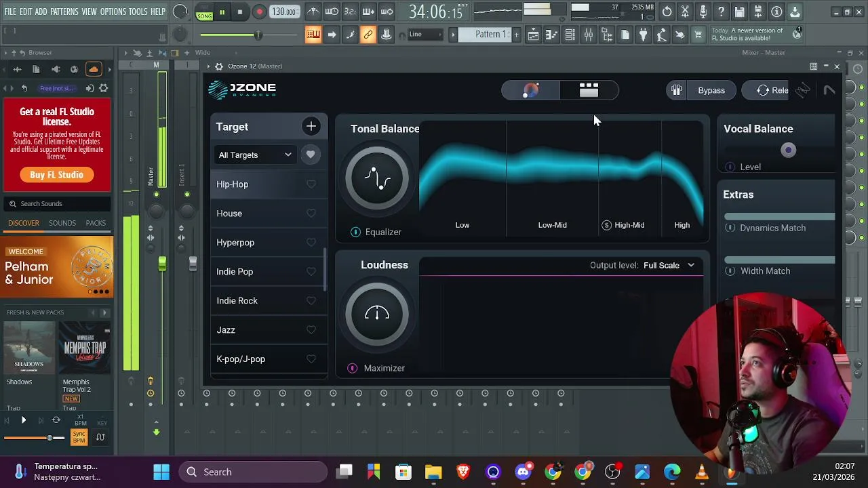Image resolution: width=868 pixels, height=488 pixels.
Task: Switch to Ozone module grid view
Action: (x=589, y=90)
